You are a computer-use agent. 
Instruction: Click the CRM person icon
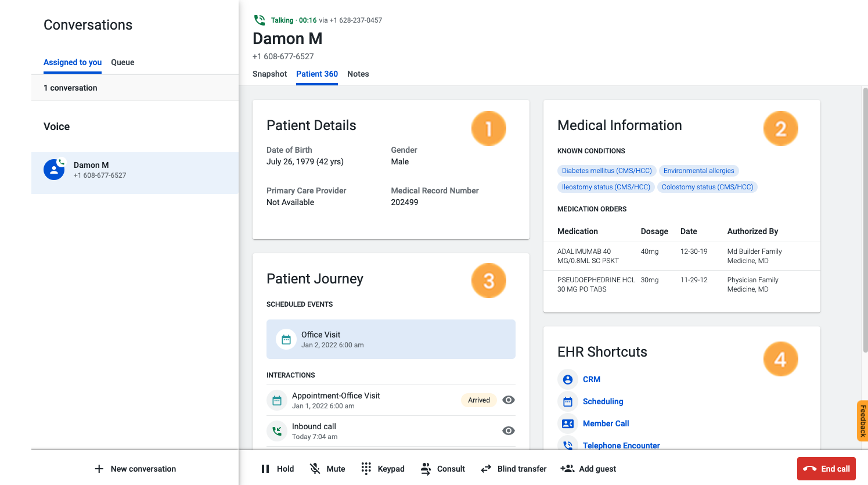point(568,379)
